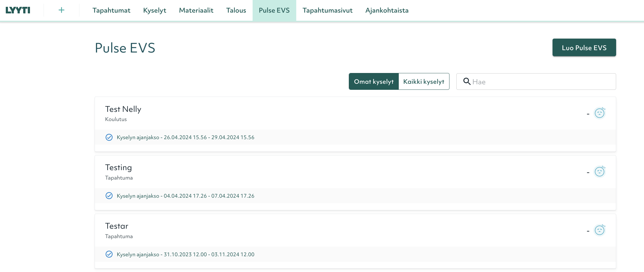This screenshot has width=644, height=272.
Task: Open the Talous section
Action: click(236, 10)
